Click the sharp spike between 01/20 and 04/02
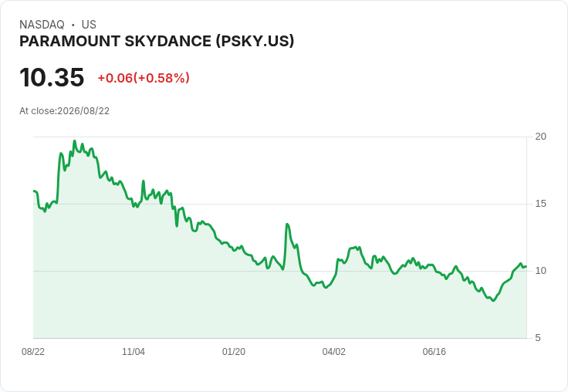The height and width of the screenshot is (392, 568). click(287, 225)
